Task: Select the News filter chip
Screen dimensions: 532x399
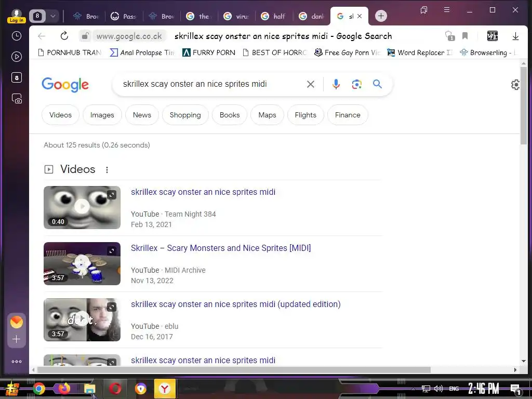Action: pos(142,115)
